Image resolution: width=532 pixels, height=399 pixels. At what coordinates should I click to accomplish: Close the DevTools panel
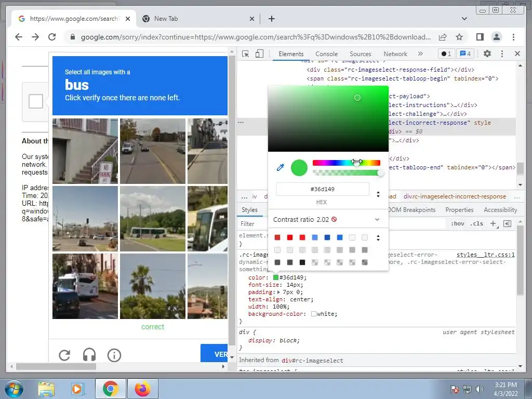coord(517,54)
